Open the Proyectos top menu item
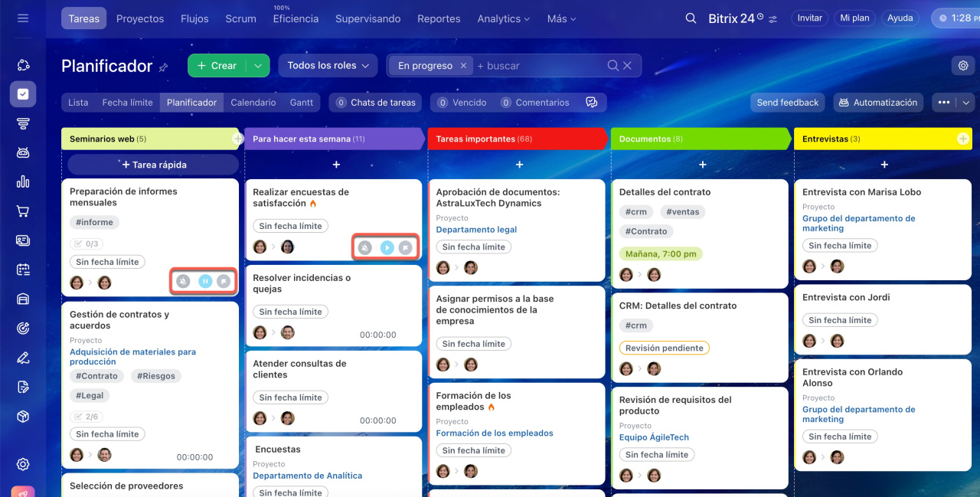The width and height of the screenshot is (980, 497). 140,18
